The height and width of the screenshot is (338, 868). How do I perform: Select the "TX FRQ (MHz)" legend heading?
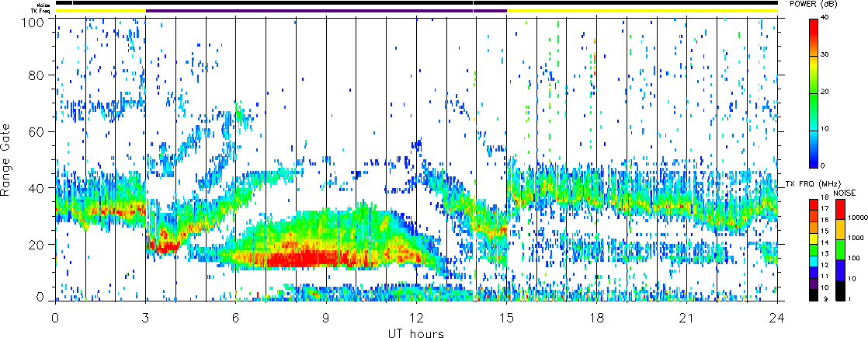(x=812, y=183)
